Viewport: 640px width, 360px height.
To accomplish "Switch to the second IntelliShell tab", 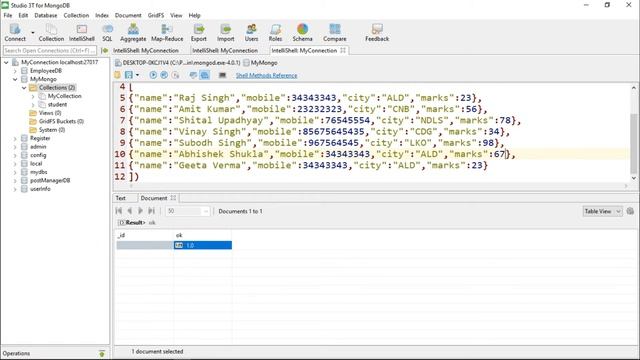I will click(x=225, y=51).
